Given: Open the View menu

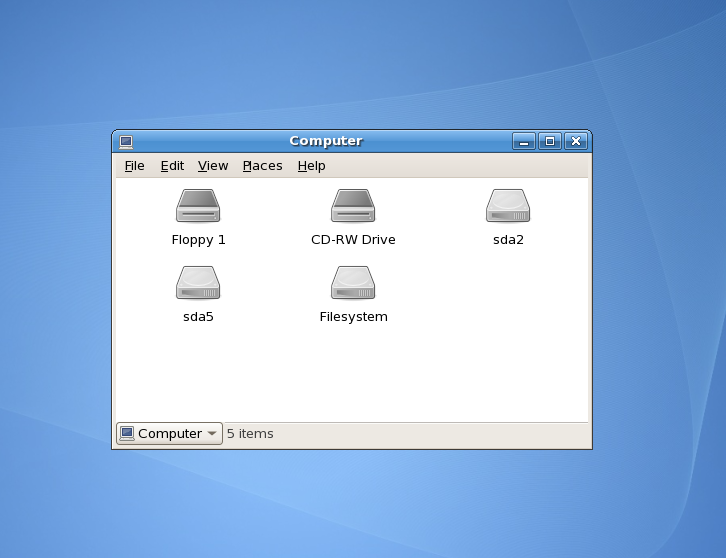Looking at the screenshot, I should [213, 166].
